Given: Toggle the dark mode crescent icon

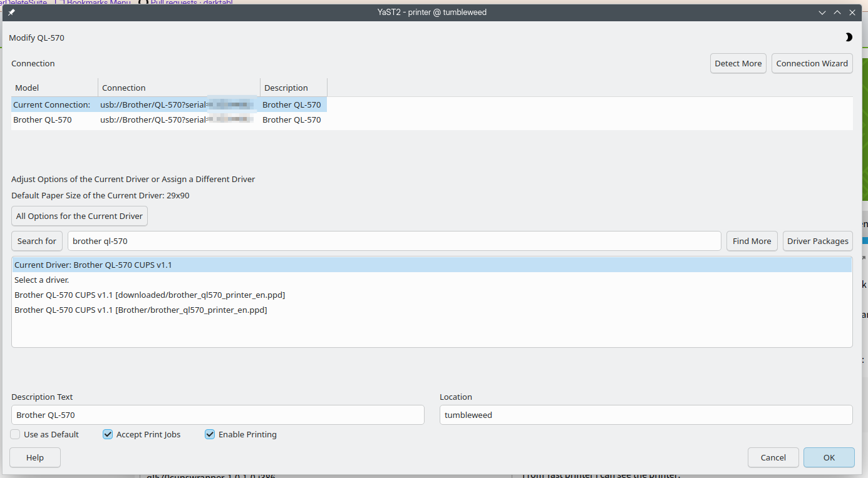Looking at the screenshot, I should click(849, 38).
